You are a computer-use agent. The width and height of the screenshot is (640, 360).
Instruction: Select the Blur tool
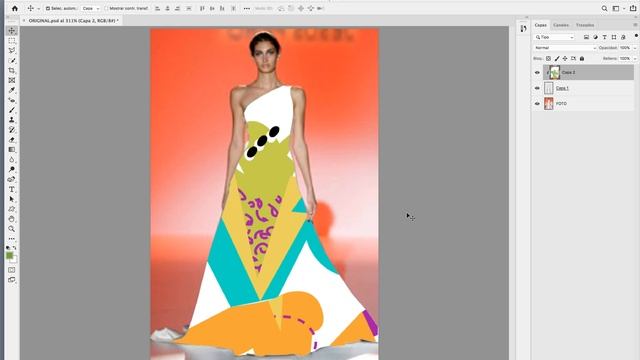pos(12,160)
